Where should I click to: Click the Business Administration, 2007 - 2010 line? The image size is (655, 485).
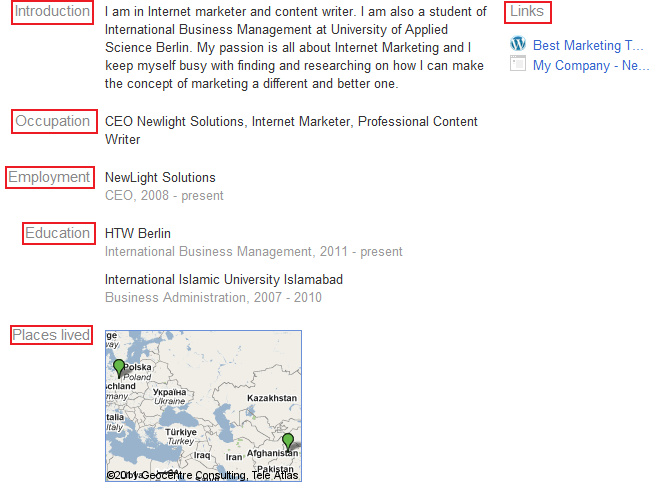pos(213,298)
